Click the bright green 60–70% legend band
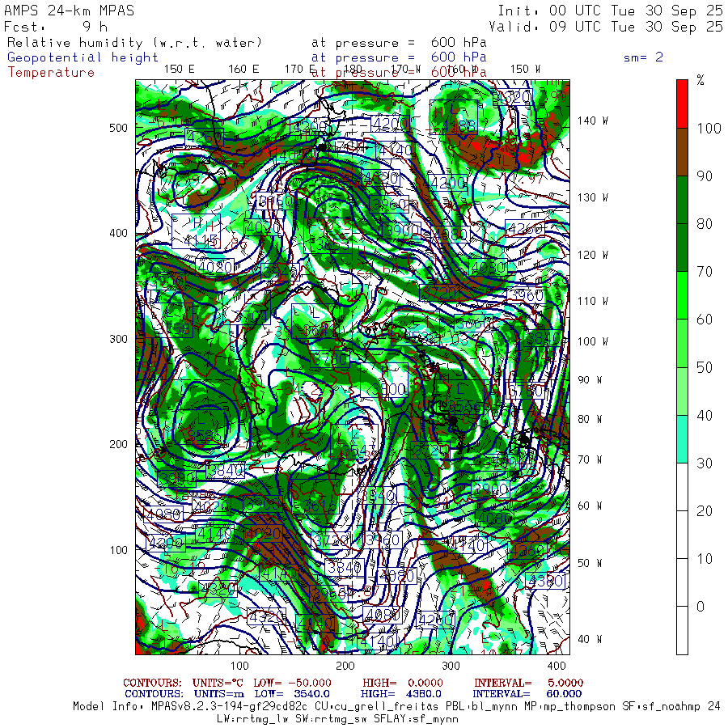728x728 pixels. 682,295
